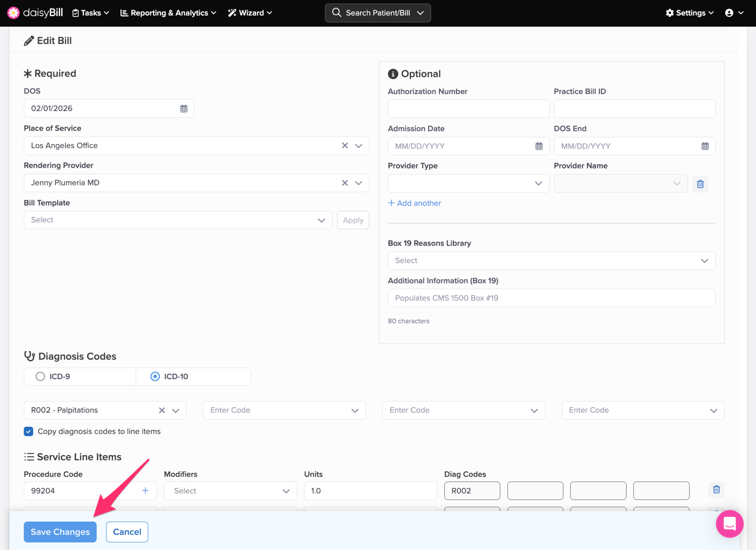Viewport: 756px width, 550px height.
Task: Delete service line 99204 with trash icon
Action: (716, 490)
